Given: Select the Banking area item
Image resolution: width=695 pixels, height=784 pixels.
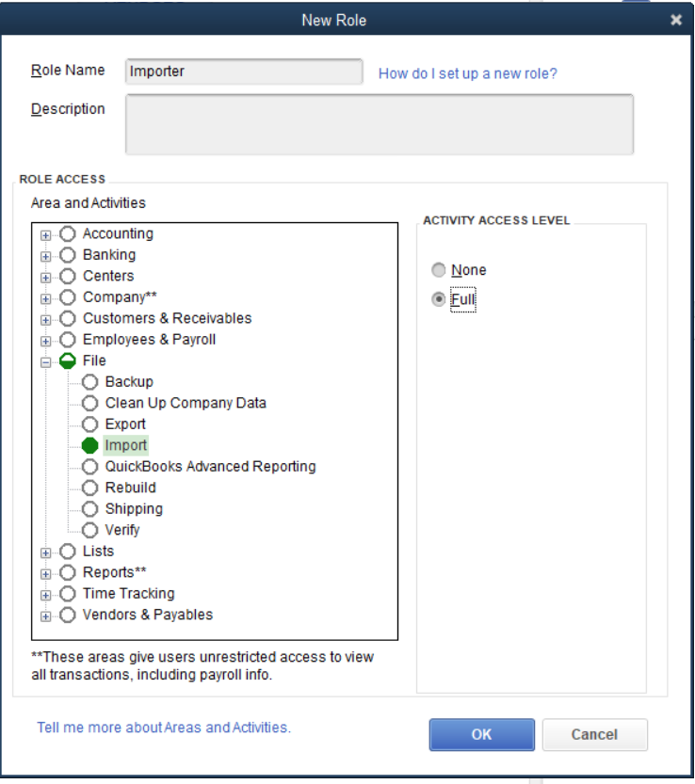Looking at the screenshot, I should pyautogui.click(x=109, y=255).
